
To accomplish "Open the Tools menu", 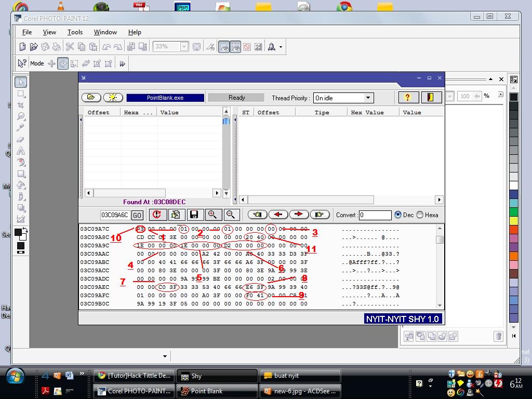I will coord(75,32).
